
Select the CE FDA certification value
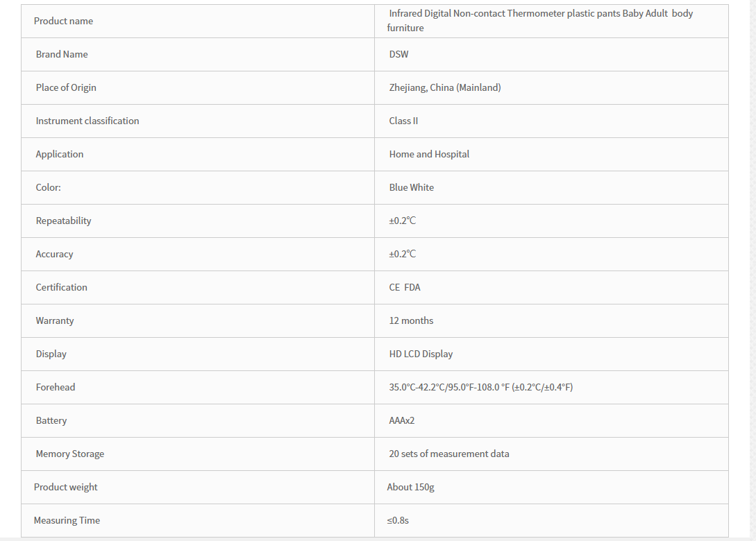tap(405, 287)
